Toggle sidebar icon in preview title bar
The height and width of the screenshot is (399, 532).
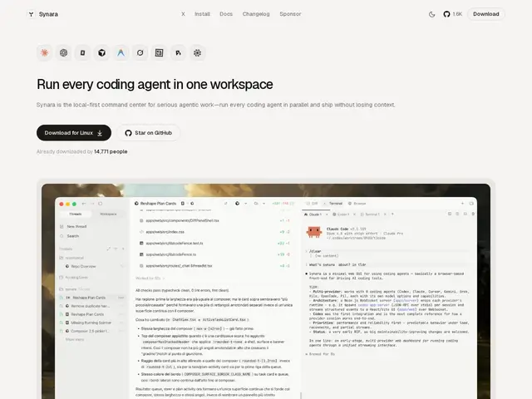pyautogui.click(x=100, y=204)
